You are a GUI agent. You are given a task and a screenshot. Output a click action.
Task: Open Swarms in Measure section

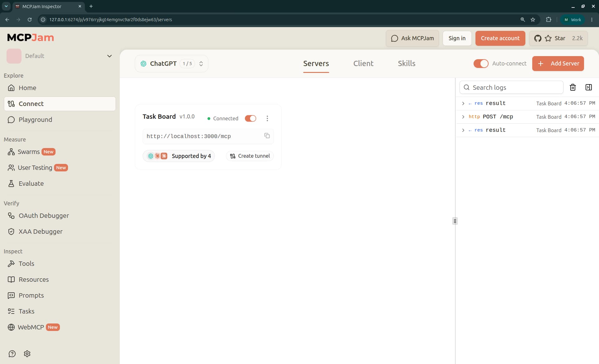60,152
